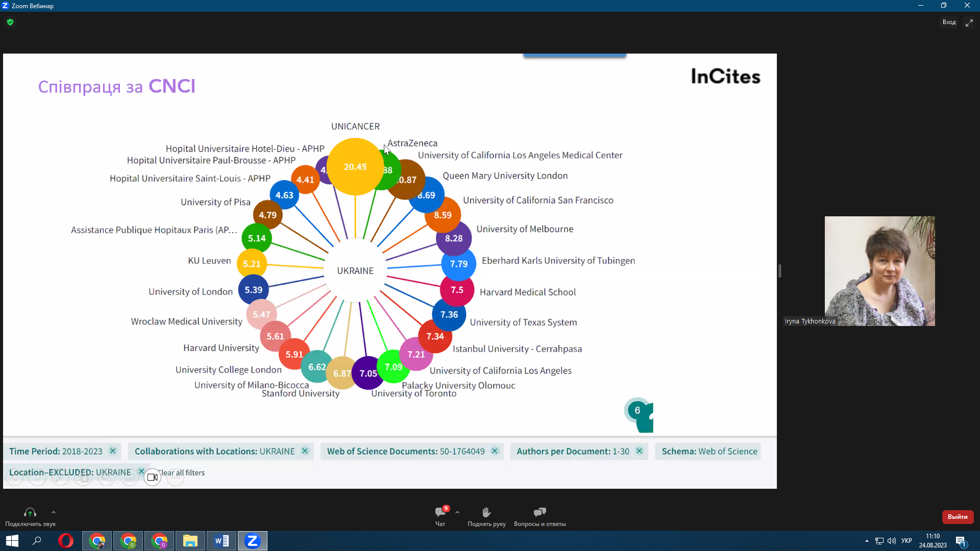The image size is (980, 551).
Task: Select the orange 8.59 UCSF bubble
Action: click(443, 215)
